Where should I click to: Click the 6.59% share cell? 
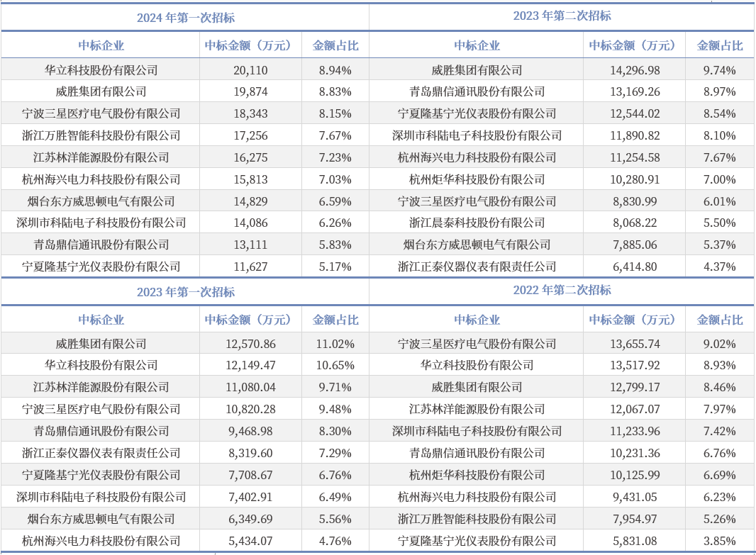point(335,201)
